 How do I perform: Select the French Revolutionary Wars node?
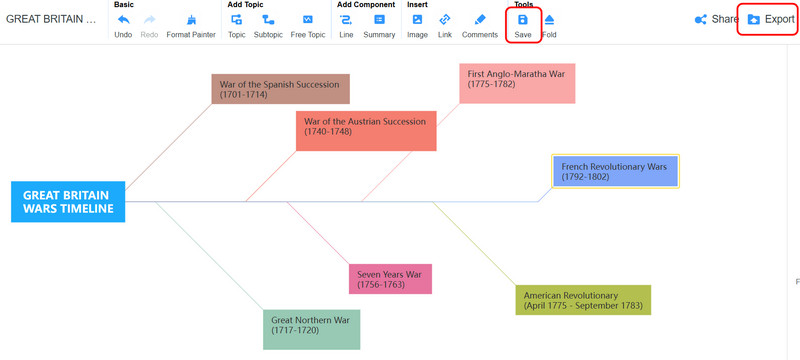coord(615,171)
